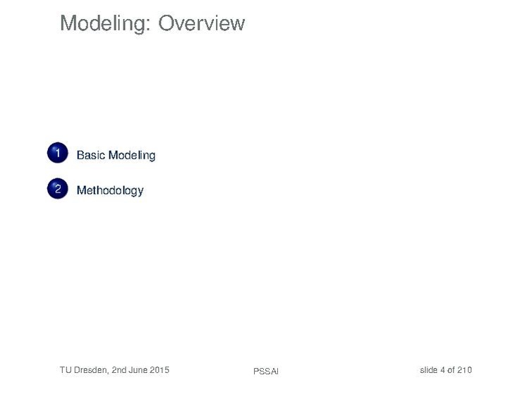Click the blue number 2 bullet icon
Image resolution: width=532 pixels, height=399 pixels.
pos(57,189)
